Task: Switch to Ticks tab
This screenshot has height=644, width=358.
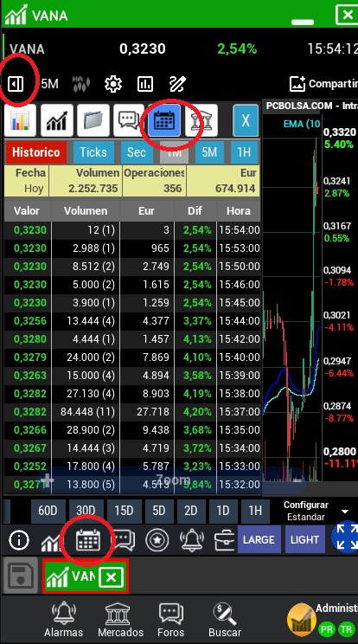Action: tap(93, 152)
